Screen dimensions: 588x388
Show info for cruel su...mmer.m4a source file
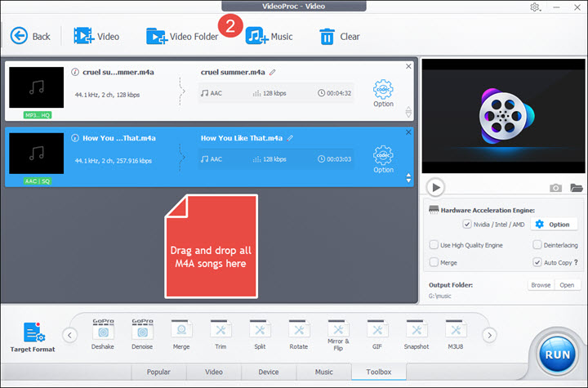coord(75,72)
